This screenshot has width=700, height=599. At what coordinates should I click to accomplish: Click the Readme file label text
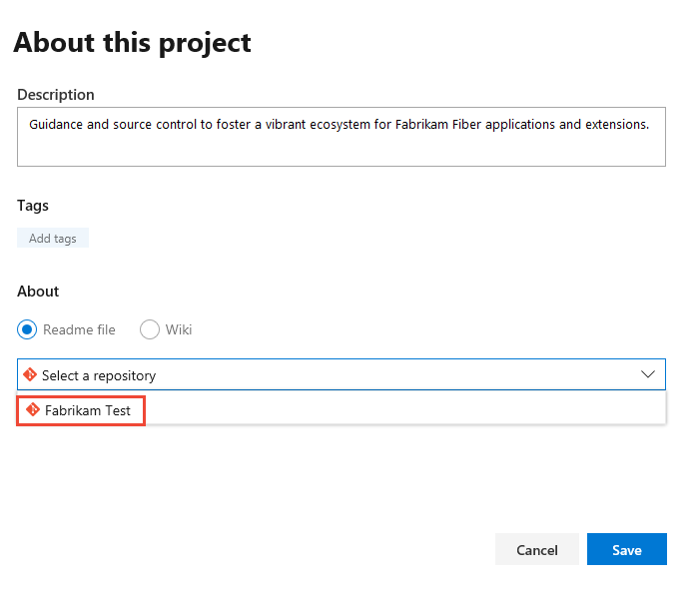79,329
